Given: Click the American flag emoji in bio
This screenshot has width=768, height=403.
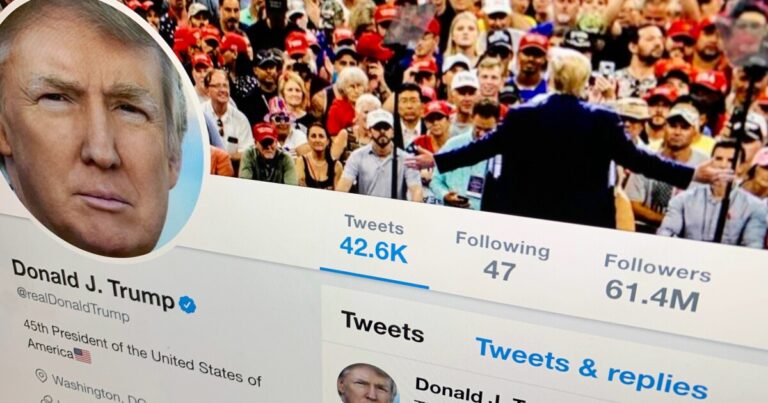Looking at the screenshot, I should click(x=82, y=356).
